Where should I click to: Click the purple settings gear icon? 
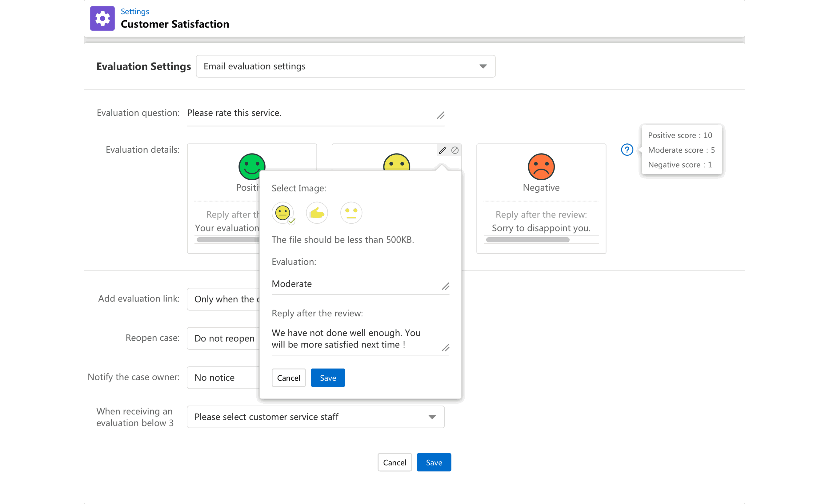102,18
